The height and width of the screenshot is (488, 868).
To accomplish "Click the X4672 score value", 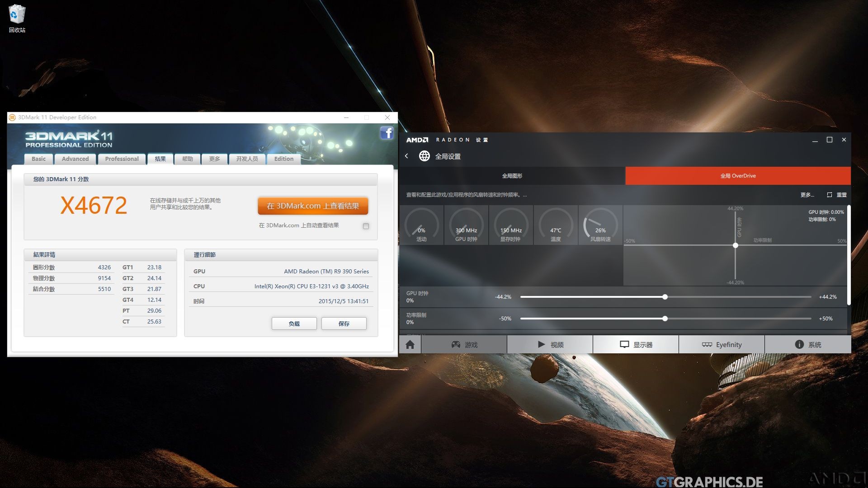I will coord(94,206).
